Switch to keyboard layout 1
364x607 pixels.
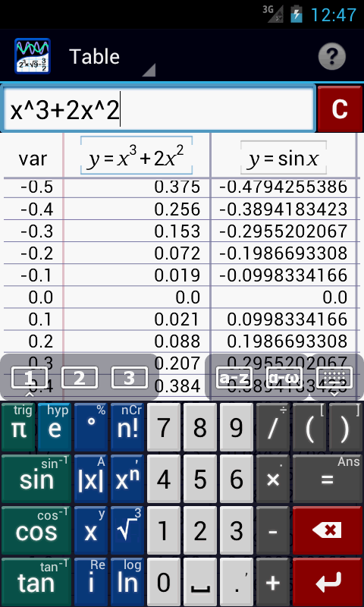(x=30, y=377)
